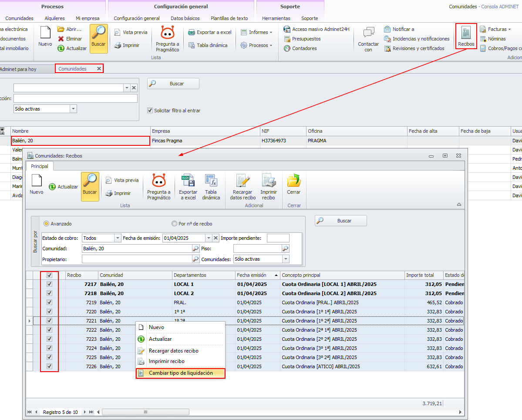
Task: Select Avanzado radio button
Action: pyautogui.click(x=46, y=224)
